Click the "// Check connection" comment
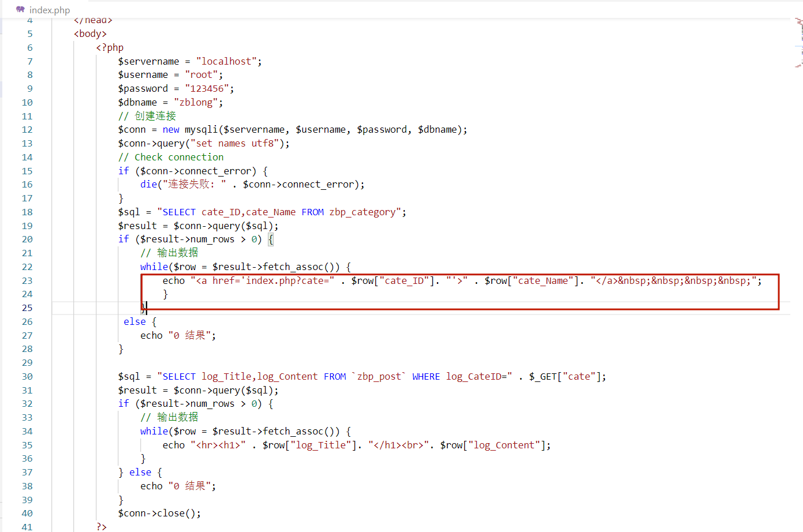 coord(171,158)
